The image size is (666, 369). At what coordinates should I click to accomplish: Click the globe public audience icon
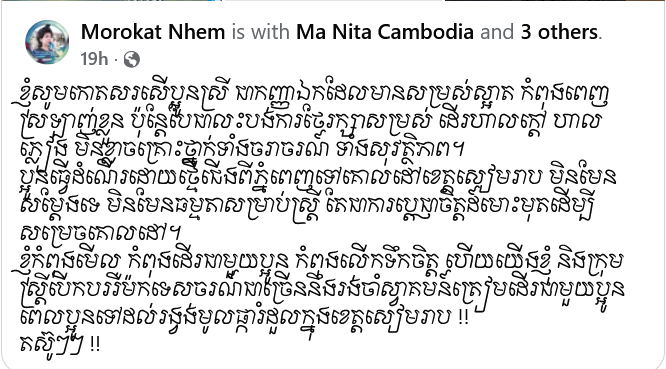[132, 59]
